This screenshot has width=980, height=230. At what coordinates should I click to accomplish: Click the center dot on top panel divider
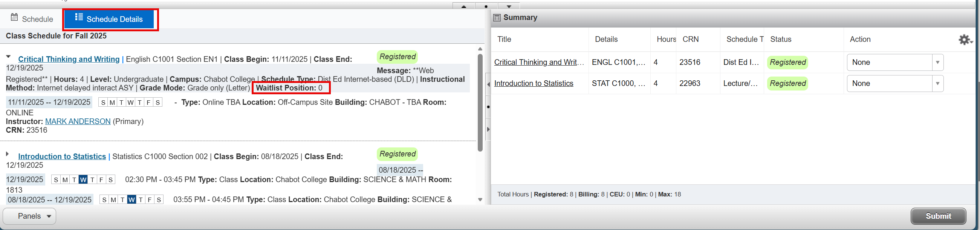coord(486,6)
